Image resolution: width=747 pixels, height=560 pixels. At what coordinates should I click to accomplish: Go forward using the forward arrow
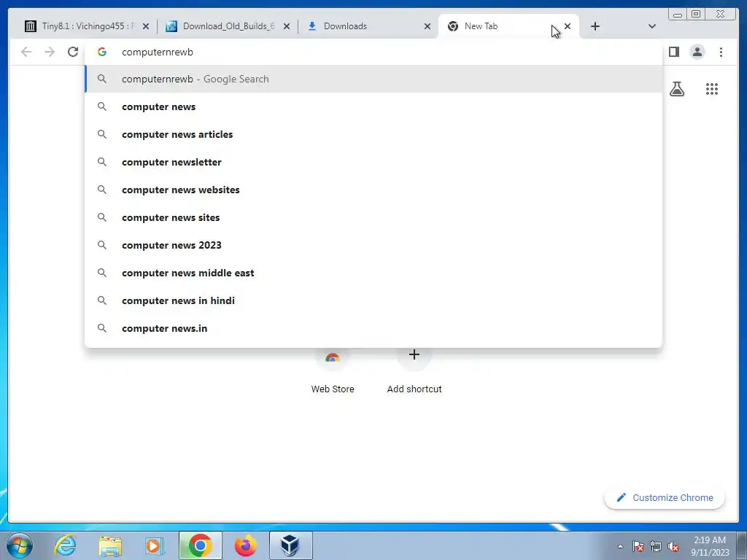point(50,52)
